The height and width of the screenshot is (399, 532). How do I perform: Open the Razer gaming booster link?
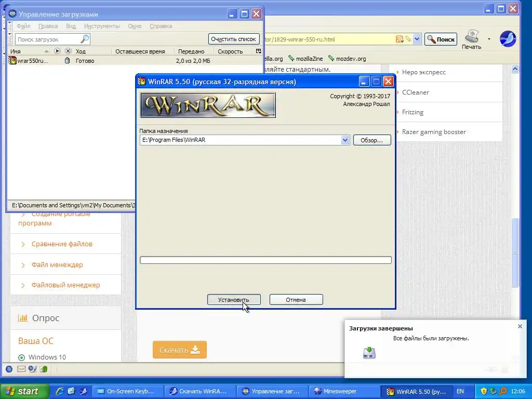pos(434,132)
